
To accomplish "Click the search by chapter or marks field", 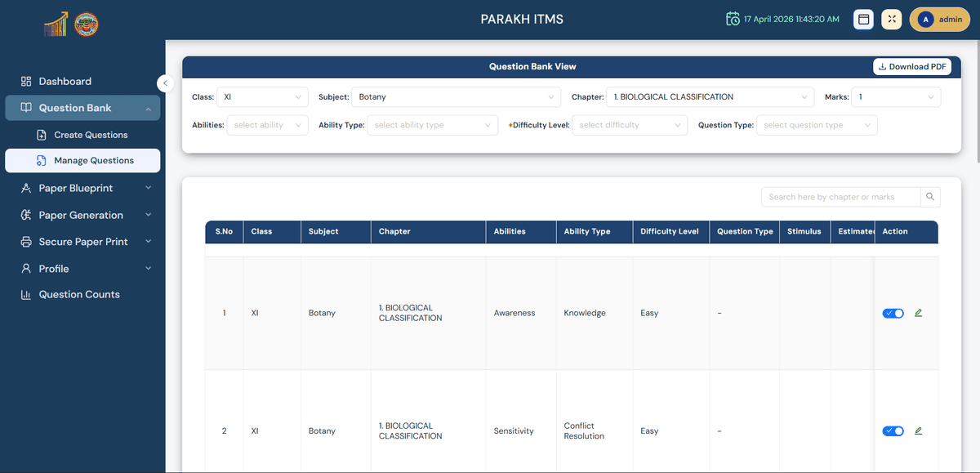I will point(840,197).
